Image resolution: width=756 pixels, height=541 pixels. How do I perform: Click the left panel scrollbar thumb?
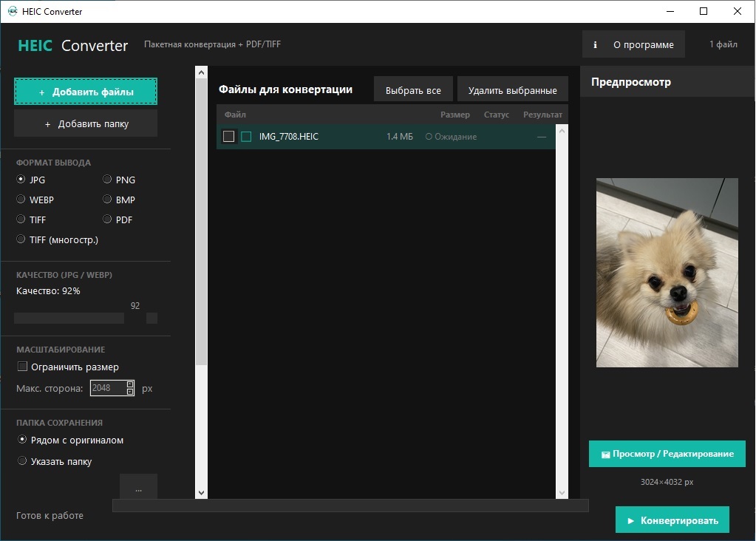(202, 222)
